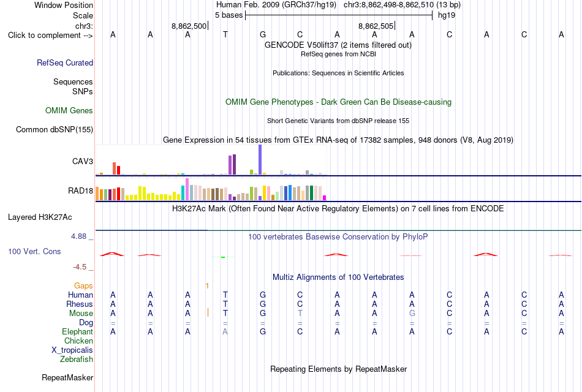
Task: Click the SNPs track label
Action: click(x=83, y=91)
